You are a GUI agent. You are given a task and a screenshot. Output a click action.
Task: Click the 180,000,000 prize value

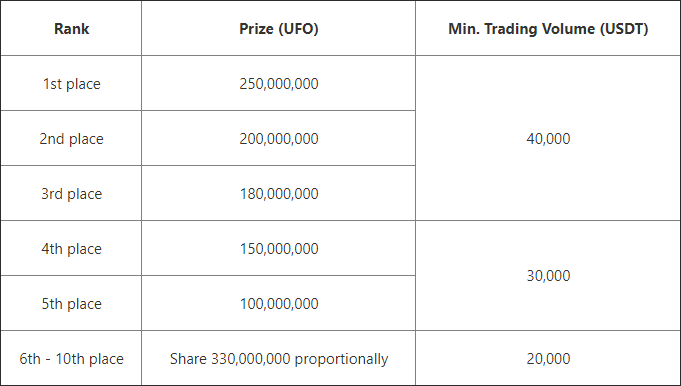tap(278, 194)
